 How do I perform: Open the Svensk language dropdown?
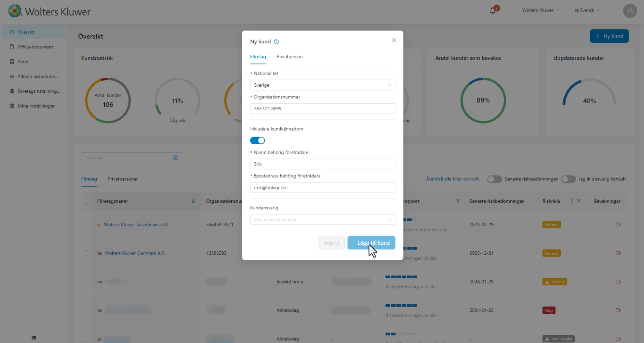587,10
